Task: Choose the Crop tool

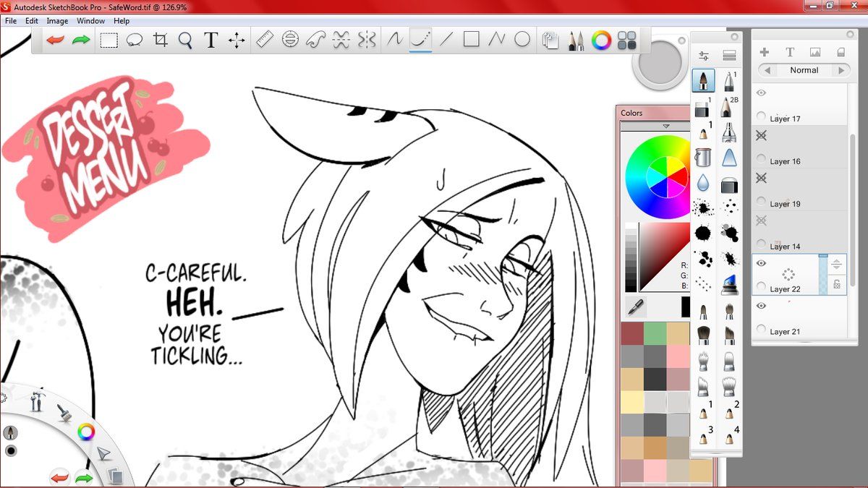Action: (161, 40)
